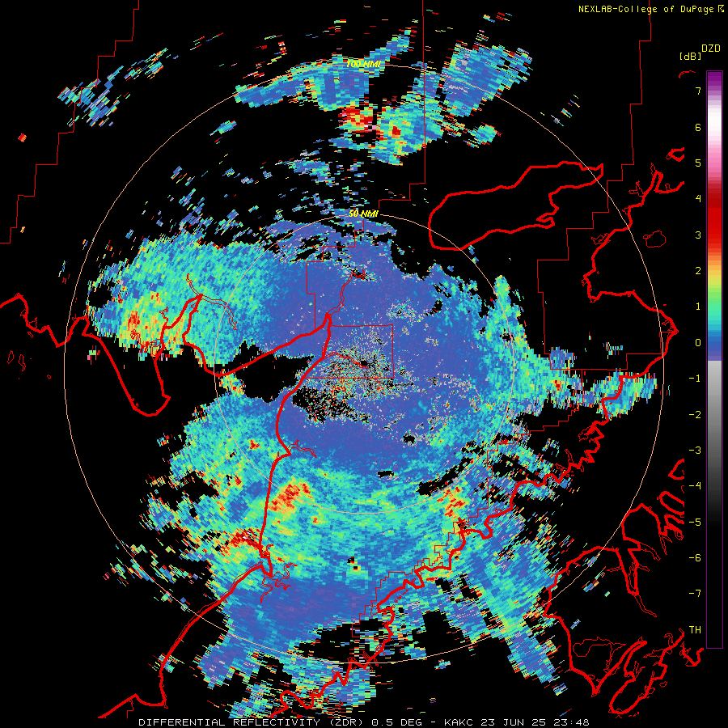Click the 100 NMI range ring label
Screen dimensions: 728x728
[362, 64]
